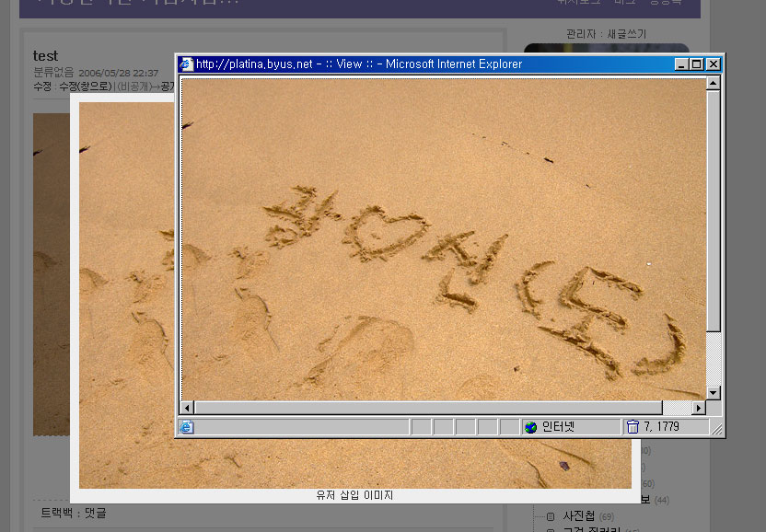Viewport: 766px width, 532px height.
Task: Click the down arrow of the vertical scrollbar
Action: 714,392
